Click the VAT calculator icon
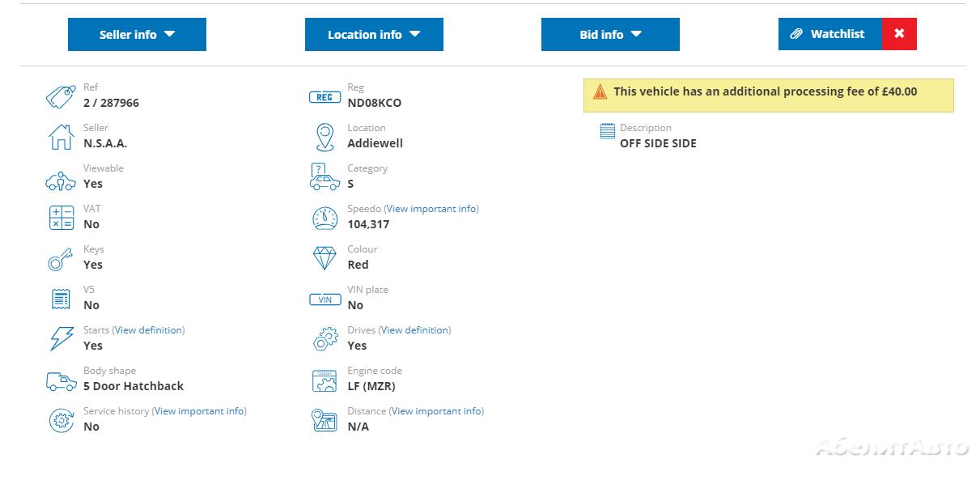Image resolution: width=980 pixels, height=480 pixels. 61,218
